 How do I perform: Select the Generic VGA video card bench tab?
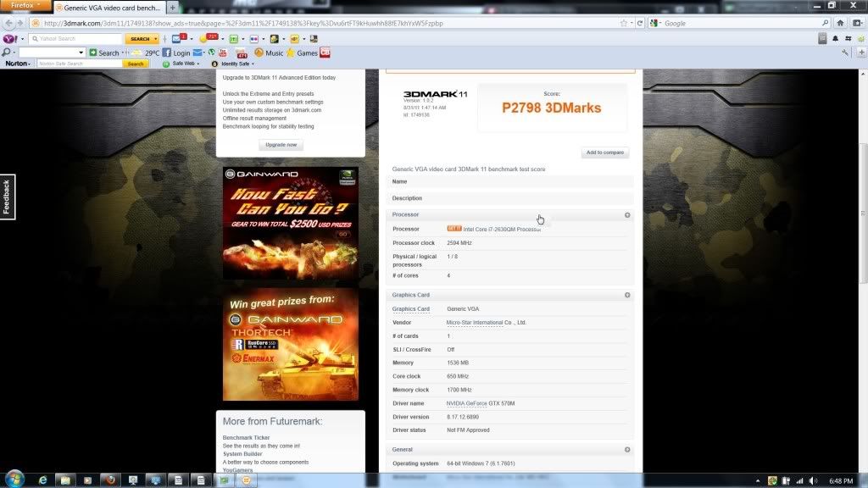pos(109,8)
